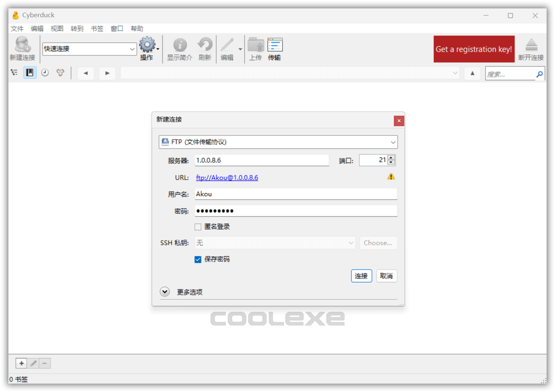Viewport: 555px width, 392px height.
Task: Click the port number increment stepper
Action: tap(390, 157)
